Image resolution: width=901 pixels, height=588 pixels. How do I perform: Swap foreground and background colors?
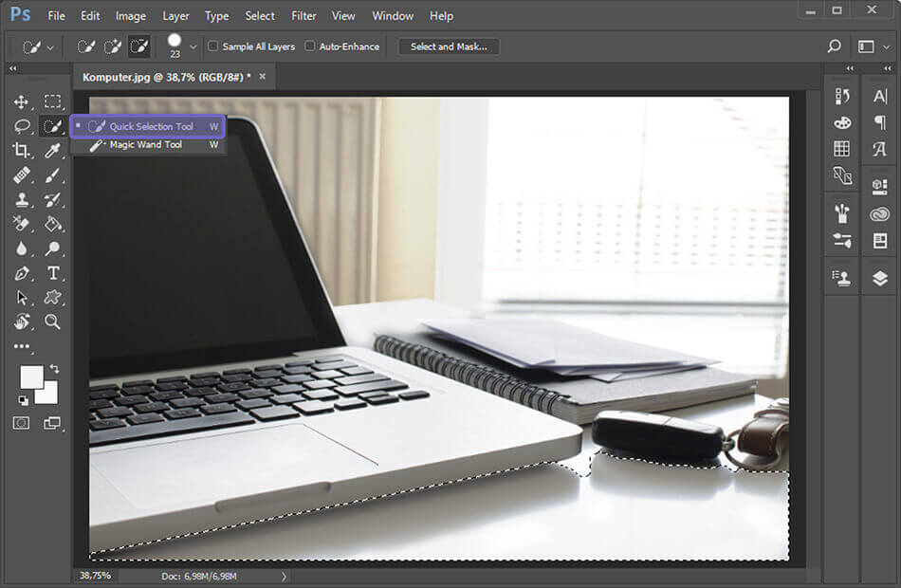(x=55, y=368)
